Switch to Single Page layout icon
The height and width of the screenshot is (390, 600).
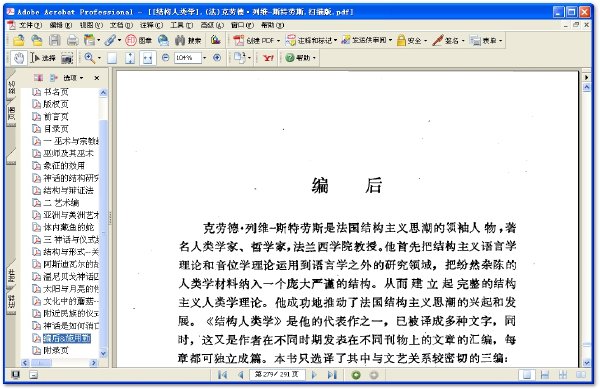coord(527,375)
